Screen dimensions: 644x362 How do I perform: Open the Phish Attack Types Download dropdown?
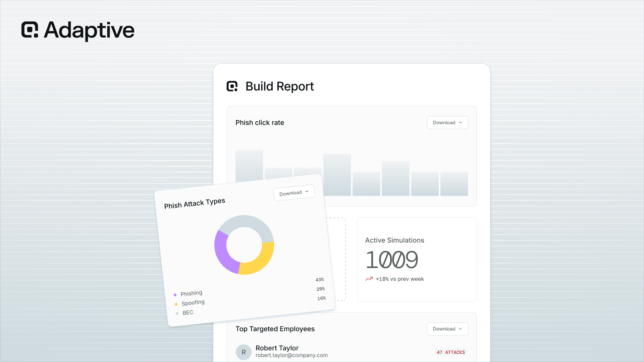294,193
